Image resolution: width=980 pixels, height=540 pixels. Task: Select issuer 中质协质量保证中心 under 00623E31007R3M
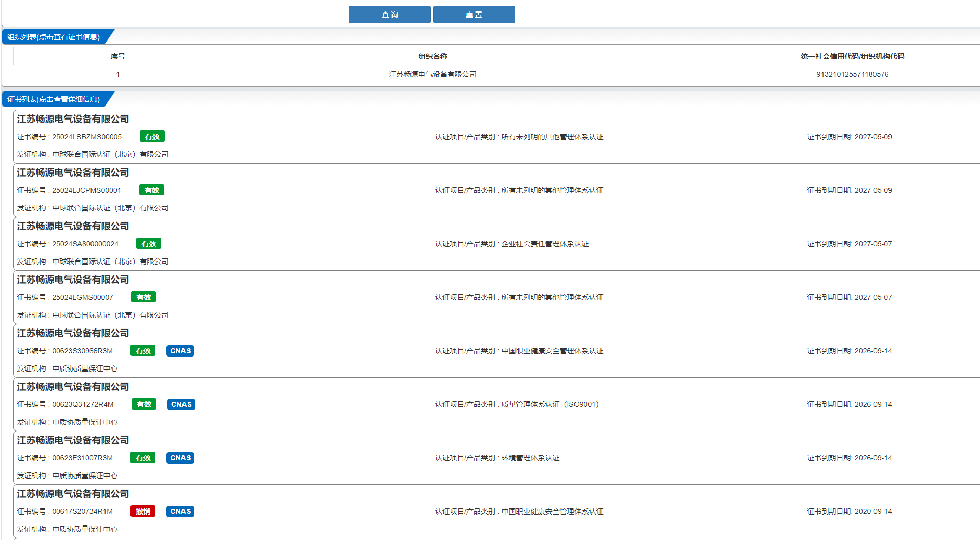[x=85, y=476]
